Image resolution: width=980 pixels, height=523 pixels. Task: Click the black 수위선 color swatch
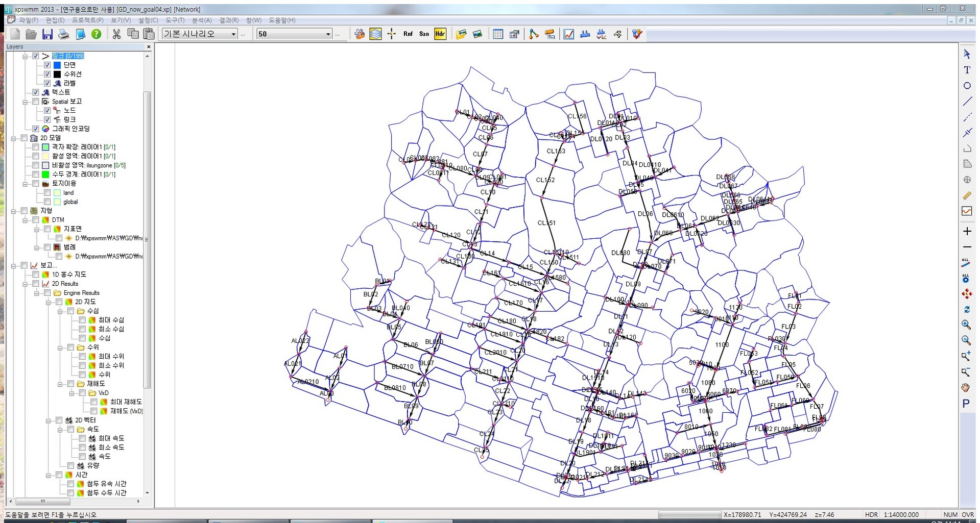tap(57, 74)
